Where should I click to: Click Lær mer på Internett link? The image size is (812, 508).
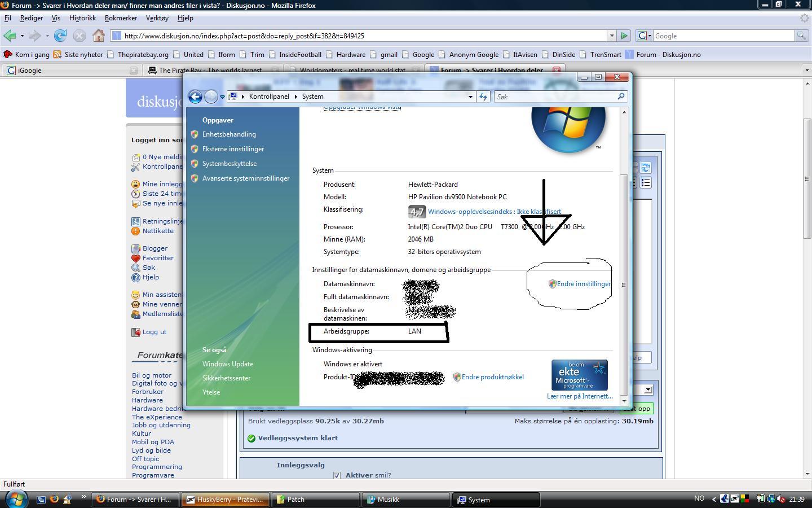click(x=580, y=396)
